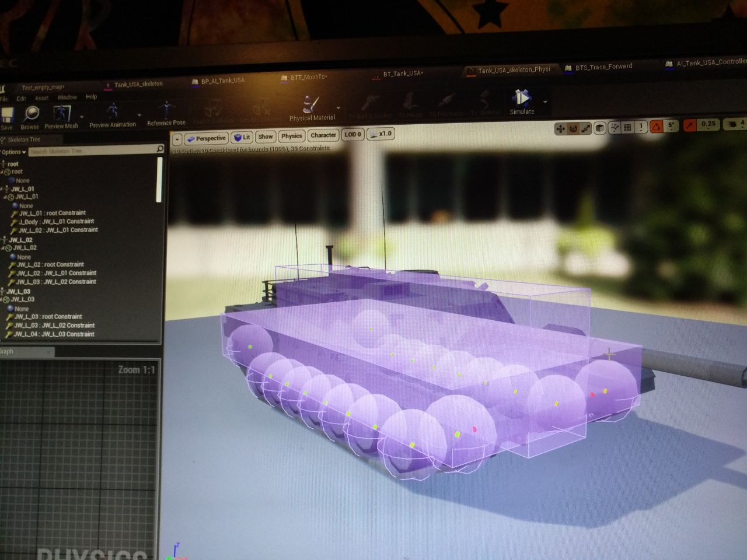Start physics with the Simulate icon
This screenshot has height=560, width=747.
pyautogui.click(x=521, y=97)
